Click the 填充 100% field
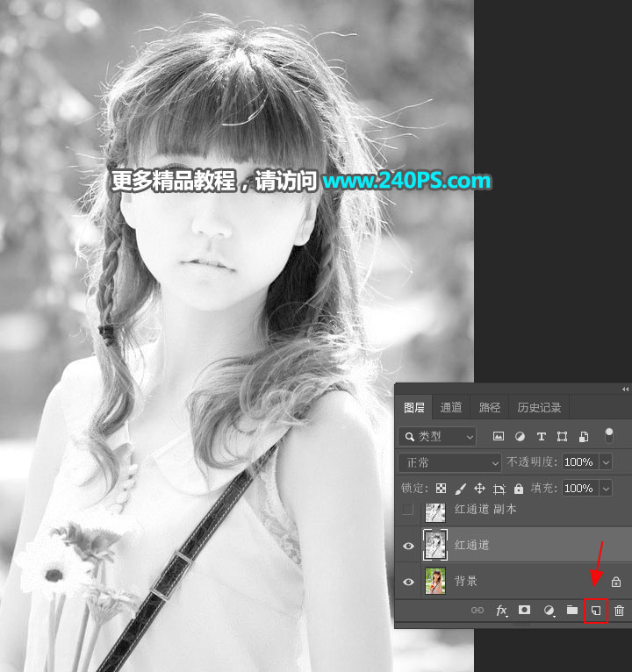This screenshot has width=632, height=672. [x=579, y=488]
